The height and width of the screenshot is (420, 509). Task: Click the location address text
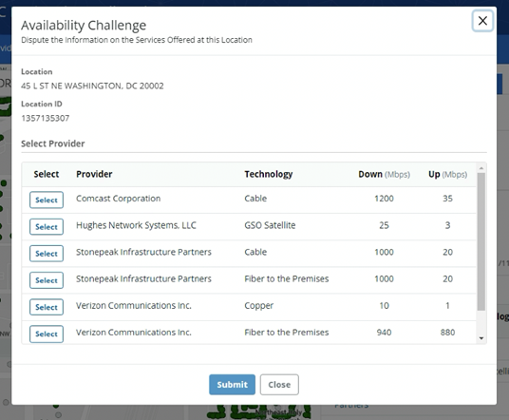pyautogui.click(x=92, y=86)
